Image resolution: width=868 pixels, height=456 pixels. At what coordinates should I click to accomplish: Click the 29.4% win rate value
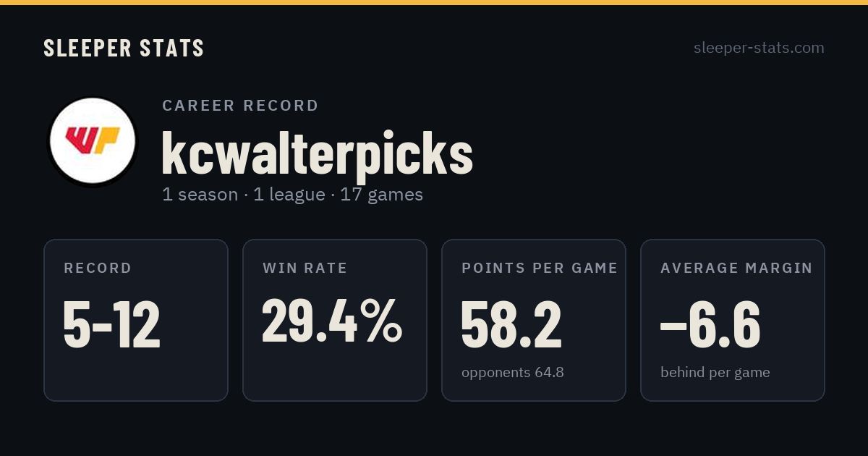click(x=332, y=321)
